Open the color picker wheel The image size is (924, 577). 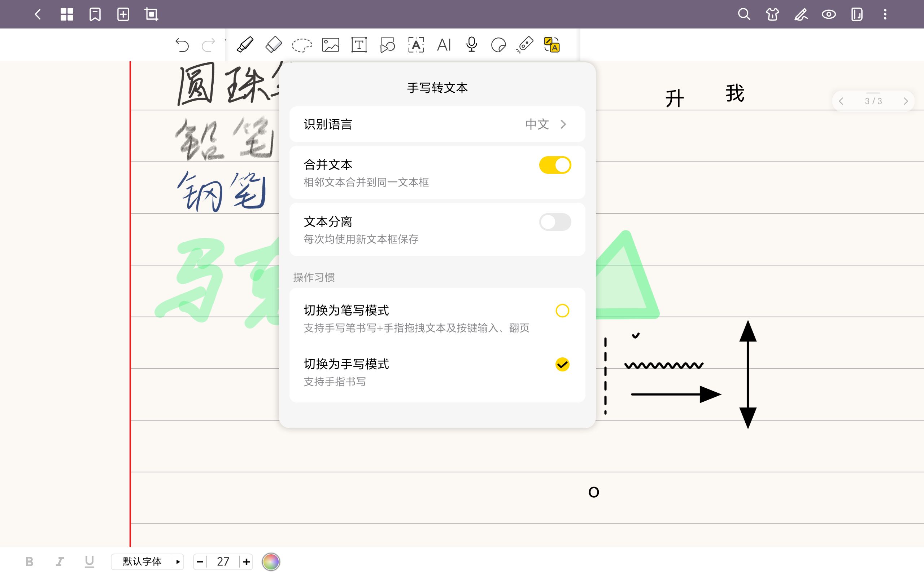(271, 561)
